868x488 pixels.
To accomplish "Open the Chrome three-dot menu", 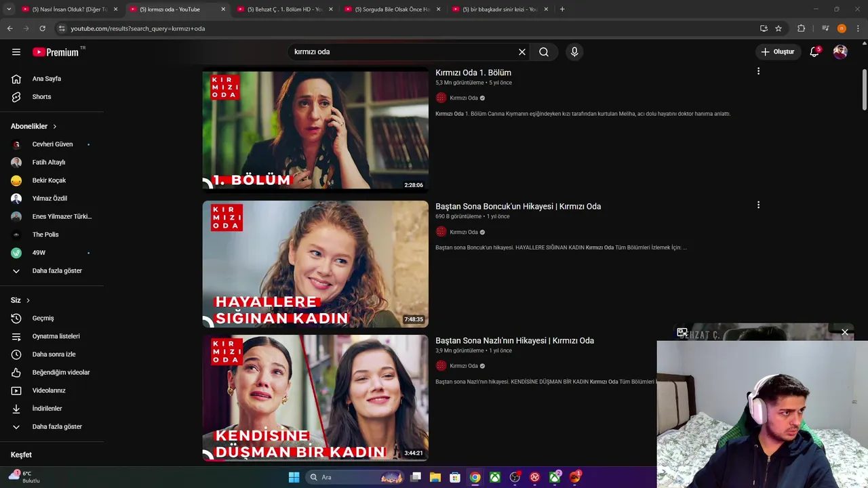I will (x=859, y=28).
